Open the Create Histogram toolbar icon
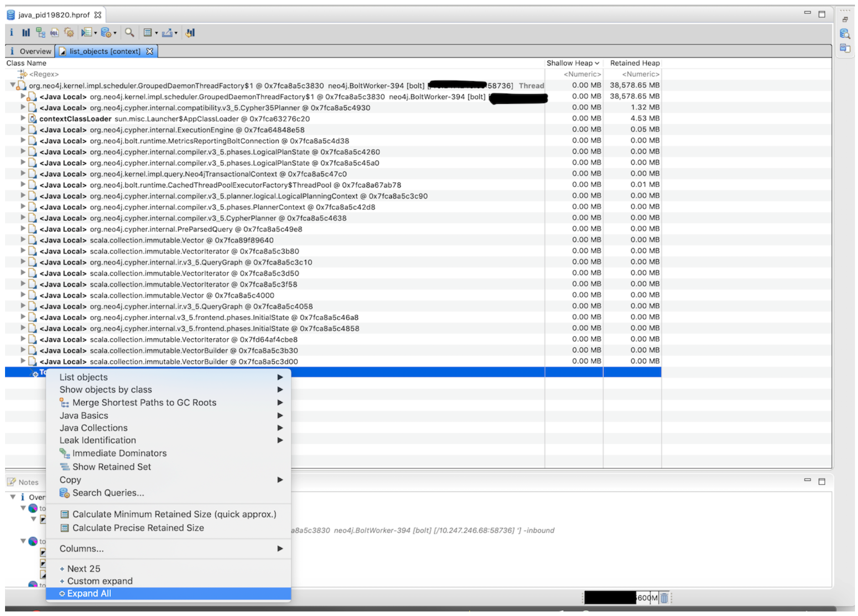858x616 pixels. click(26, 33)
